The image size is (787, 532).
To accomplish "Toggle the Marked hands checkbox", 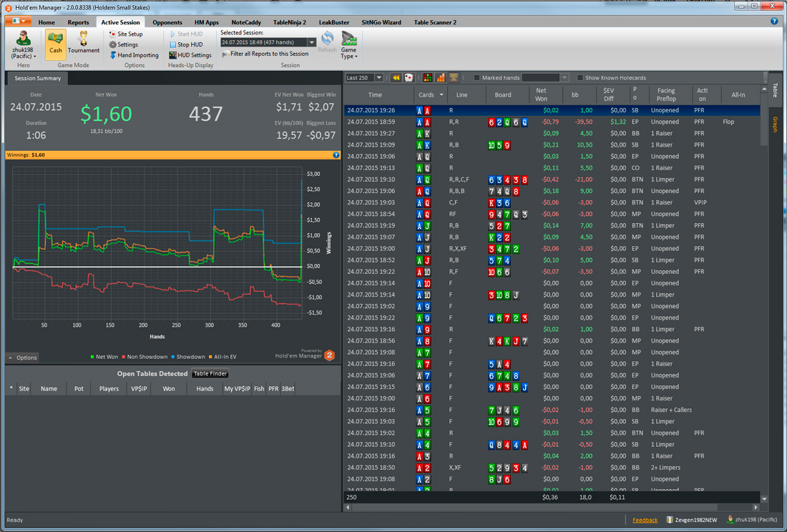I will click(476, 78).
